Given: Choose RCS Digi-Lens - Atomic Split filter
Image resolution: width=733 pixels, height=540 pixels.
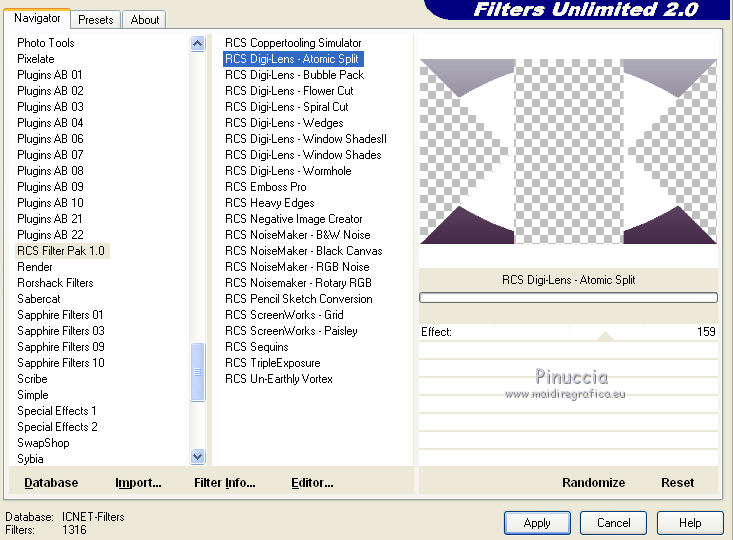Looking at the screenshot, I should (293, 59).
